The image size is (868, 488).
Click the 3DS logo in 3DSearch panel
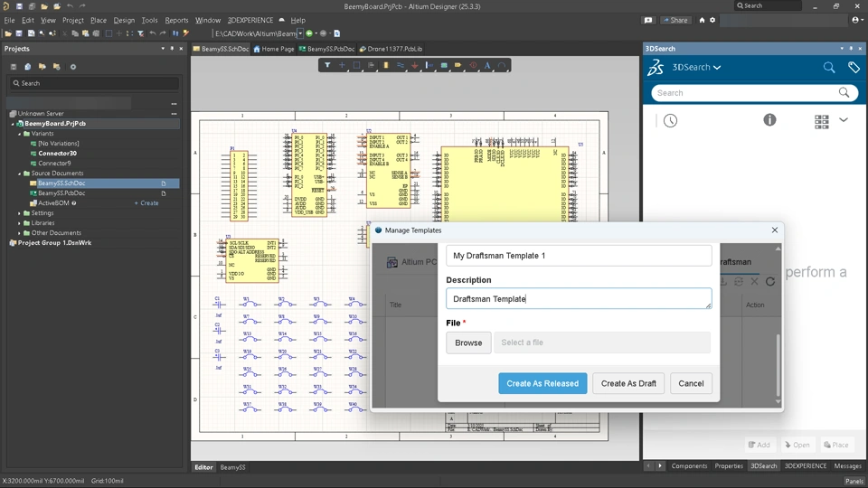pyautogui.click(x=656, y=68)
